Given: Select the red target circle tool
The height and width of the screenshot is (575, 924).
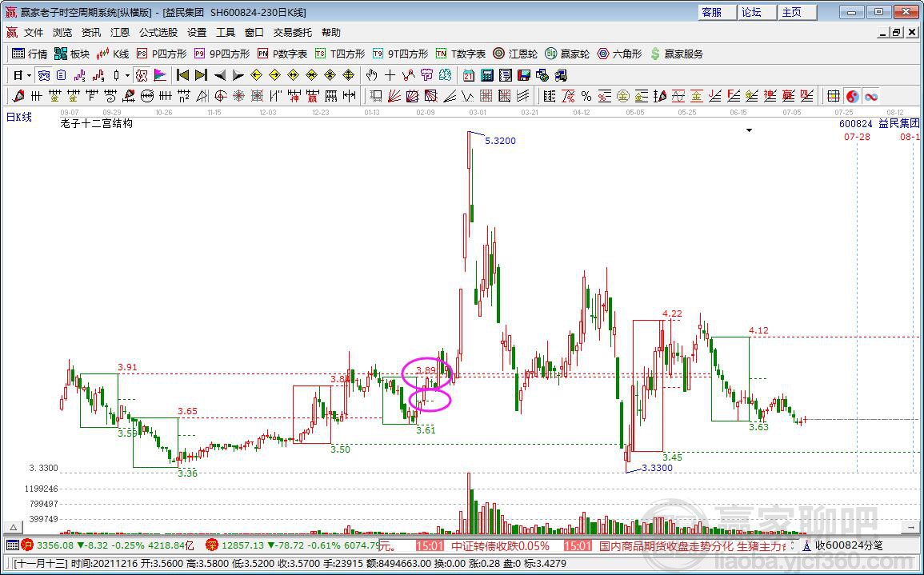Looking at the screenshot, I should pos(221,96).
